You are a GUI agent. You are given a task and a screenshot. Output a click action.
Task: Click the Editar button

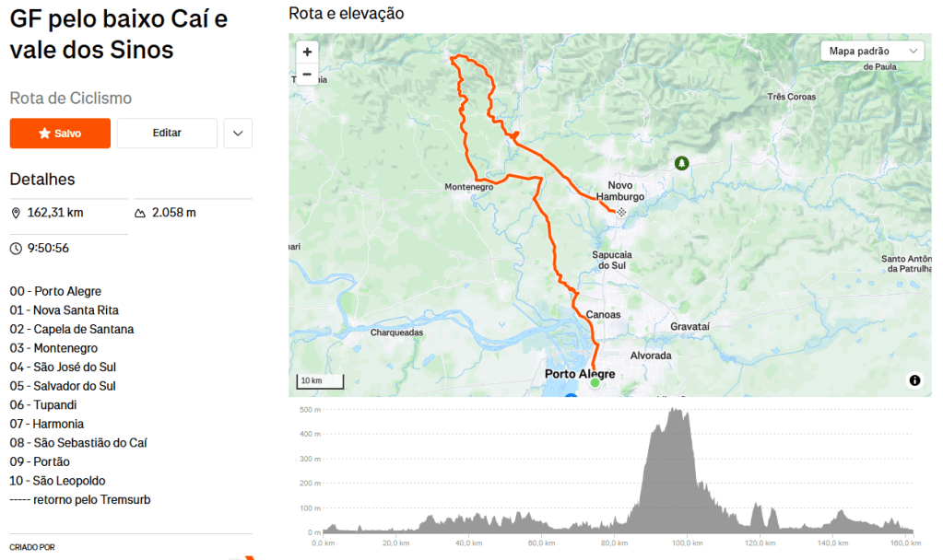pos(167,134)
